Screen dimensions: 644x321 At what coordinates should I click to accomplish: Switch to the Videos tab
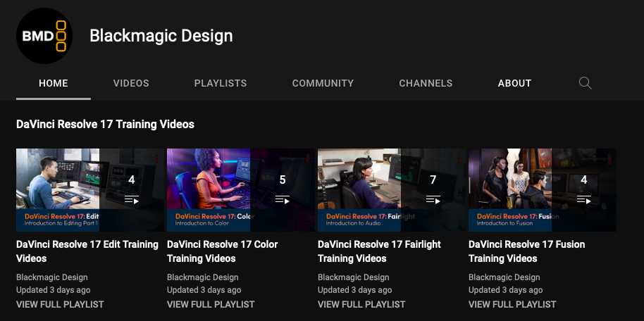[131, 83]
